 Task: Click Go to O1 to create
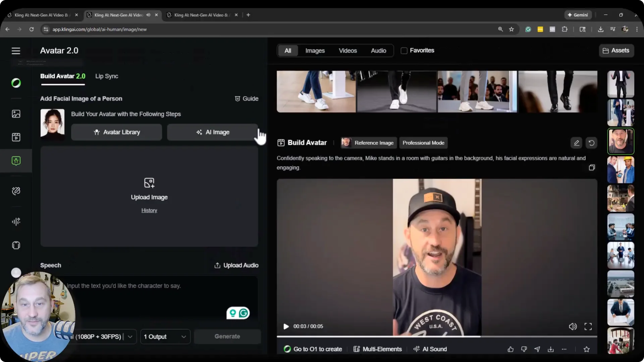313,349
